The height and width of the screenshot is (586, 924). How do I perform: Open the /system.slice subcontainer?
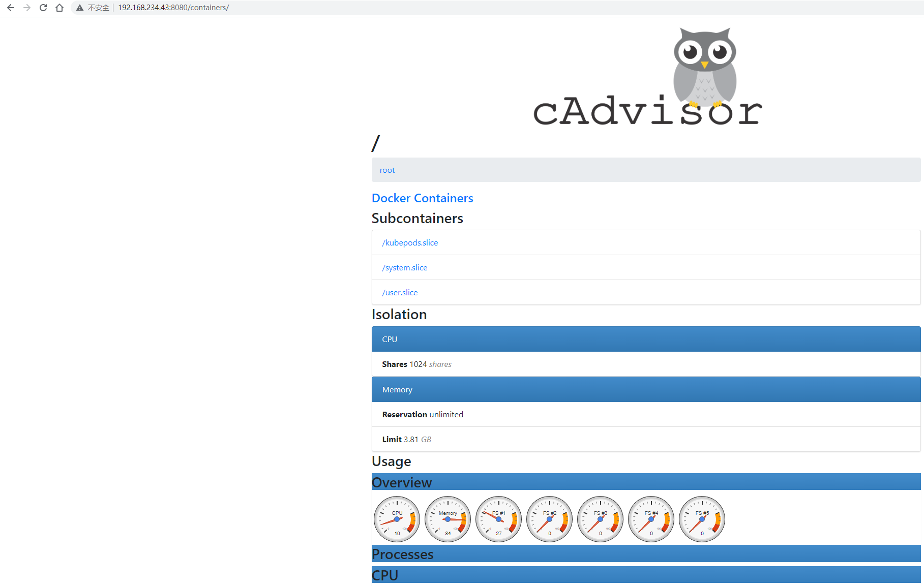(405, 268)
